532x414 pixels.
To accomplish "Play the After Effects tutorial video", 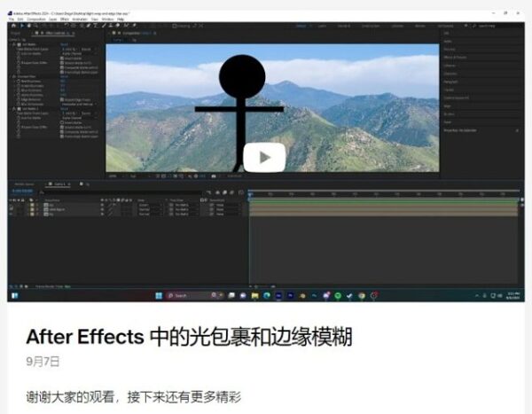I will pos(264,158).
